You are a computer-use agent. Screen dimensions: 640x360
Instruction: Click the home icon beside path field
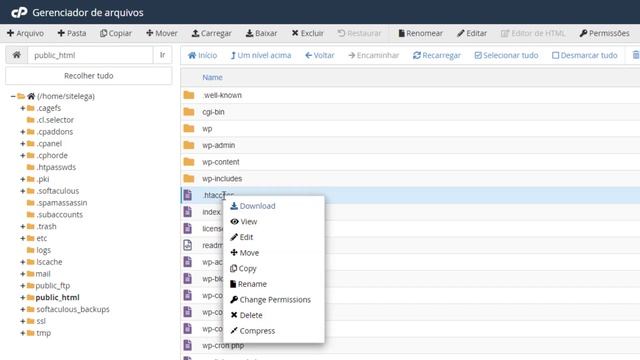click(16, 55)
